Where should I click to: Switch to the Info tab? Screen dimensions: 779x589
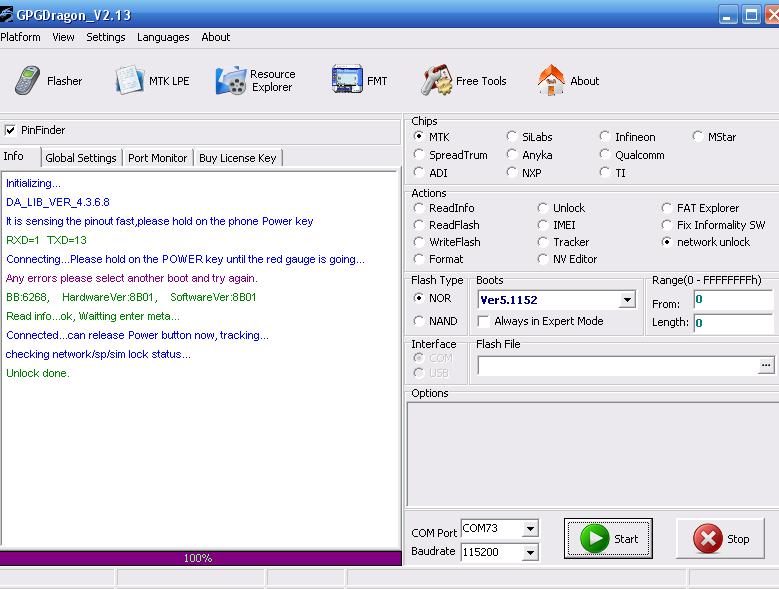pyautogui.click(x=20, y=156)
